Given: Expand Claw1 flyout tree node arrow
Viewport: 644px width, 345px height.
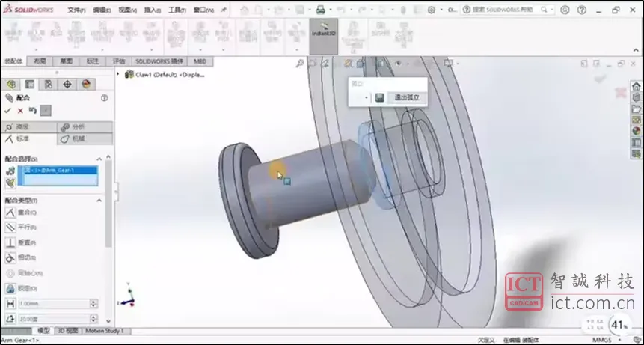Looking at the screenshot, I should click(118, 74).
